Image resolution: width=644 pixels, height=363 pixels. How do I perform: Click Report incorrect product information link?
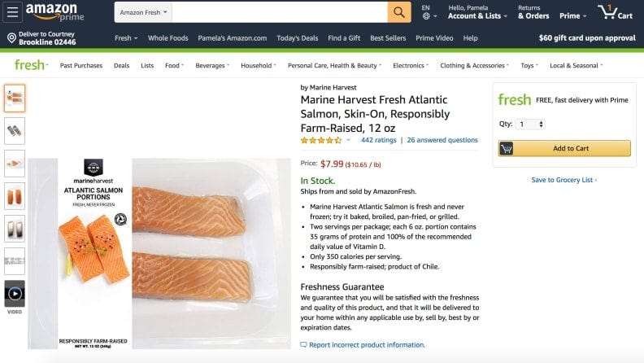coord(367,345)
